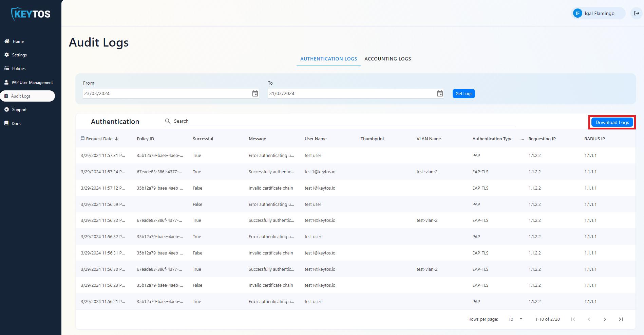This screenshot has height=335, width=644.
Task: Select the 11:56:59 request date cell
Action: pyautogui.click(x=103, y=204)
